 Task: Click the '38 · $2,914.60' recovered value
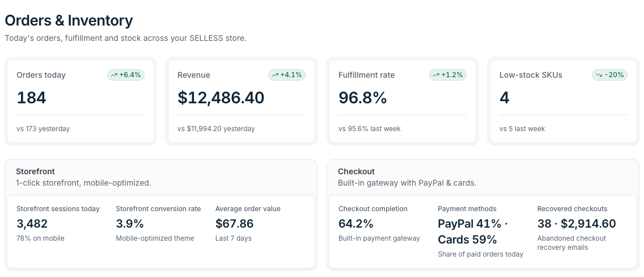point(577,224)
